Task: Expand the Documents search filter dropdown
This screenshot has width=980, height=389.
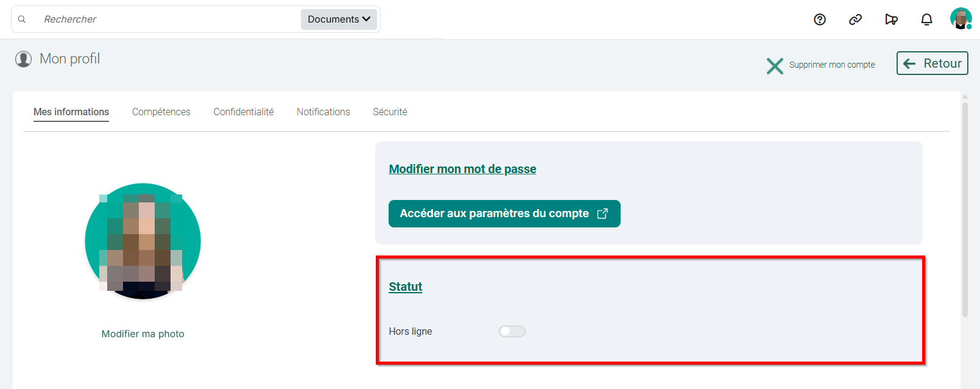Action: point(339,20)
